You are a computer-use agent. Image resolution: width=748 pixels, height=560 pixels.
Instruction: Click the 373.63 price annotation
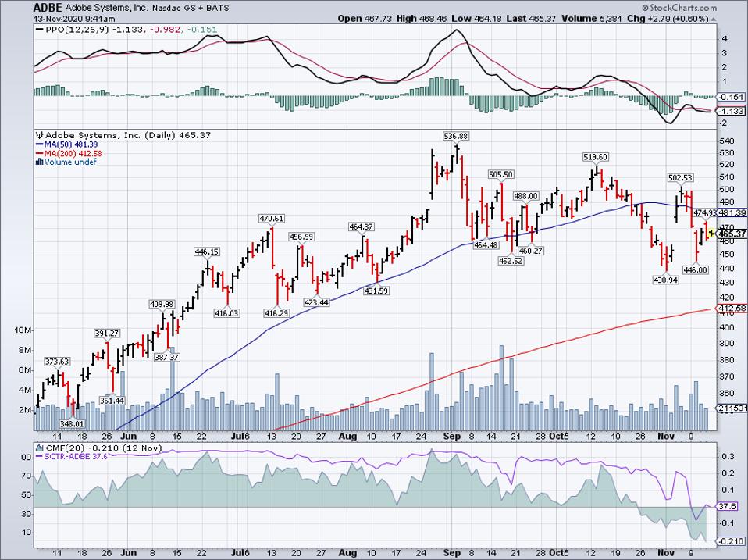click(x=57, y=362)
